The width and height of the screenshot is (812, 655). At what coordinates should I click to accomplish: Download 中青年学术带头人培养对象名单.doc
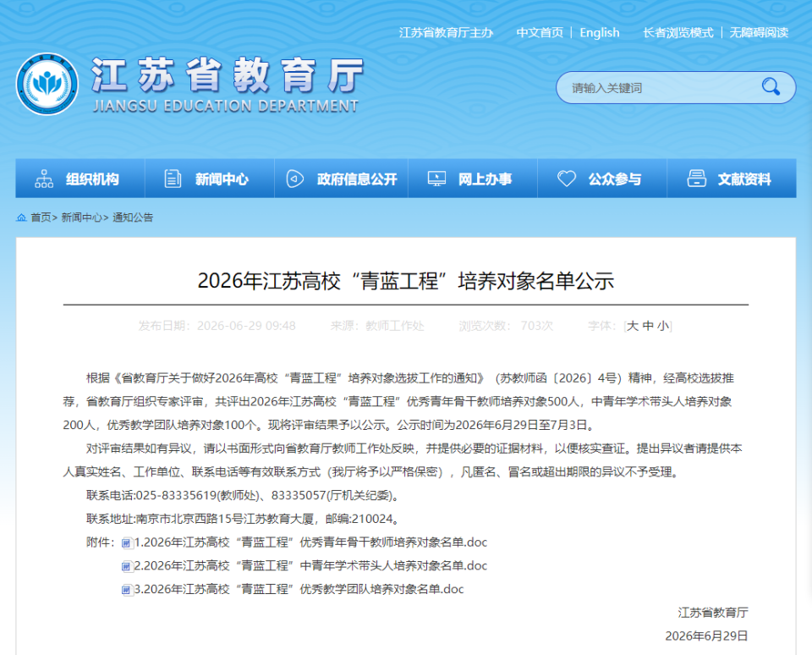tap(310, 566)
